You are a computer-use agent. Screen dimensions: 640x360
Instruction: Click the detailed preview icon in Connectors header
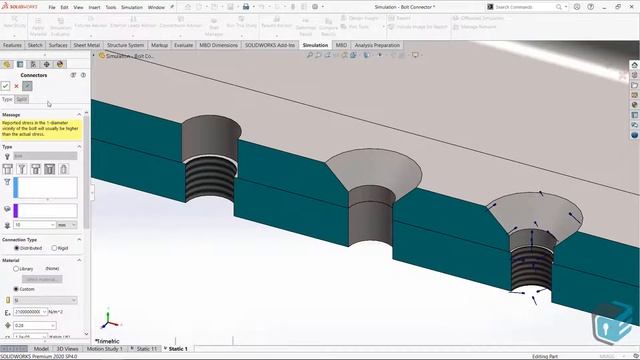(73, 75)
